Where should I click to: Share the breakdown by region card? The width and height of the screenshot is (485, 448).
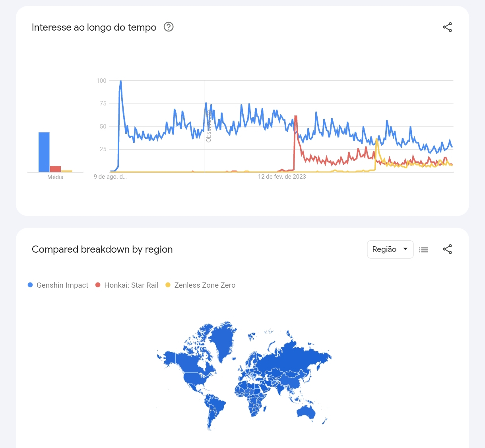[x=447, y=249]
